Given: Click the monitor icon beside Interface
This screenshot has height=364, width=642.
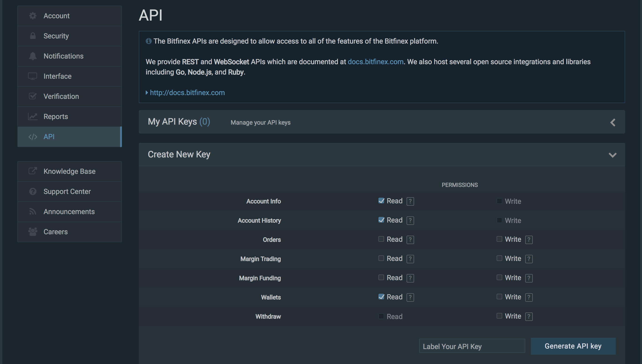Looking at the screenshot, I should (33, 76).
